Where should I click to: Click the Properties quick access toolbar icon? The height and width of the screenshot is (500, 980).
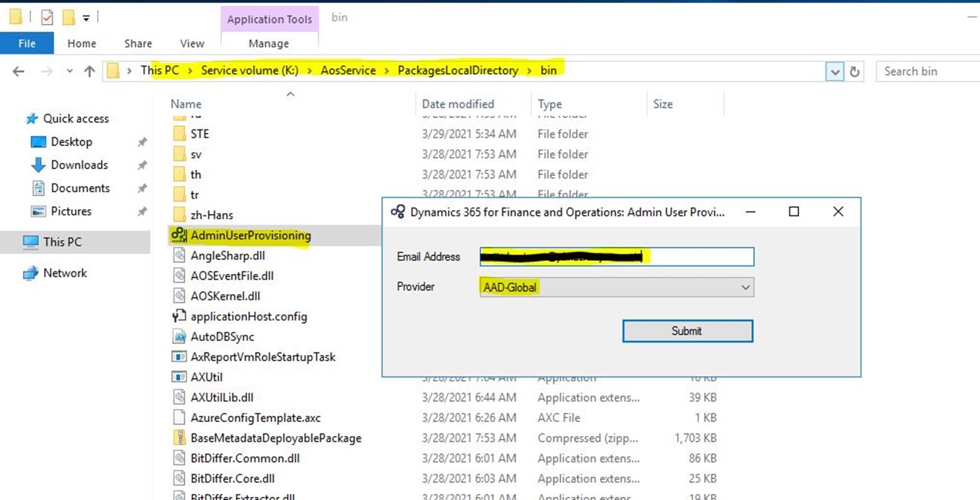tap(47, 17)
